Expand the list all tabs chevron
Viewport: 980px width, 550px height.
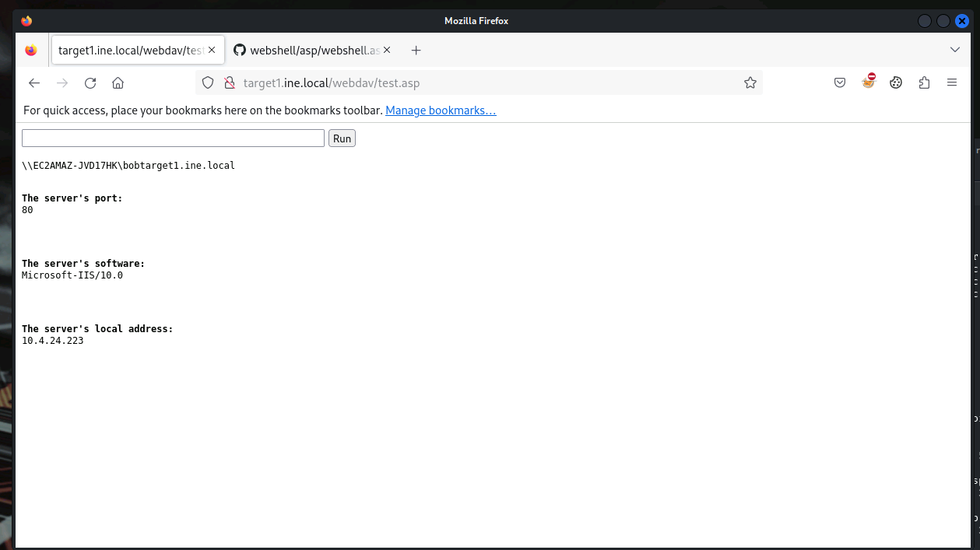[955, 51]
